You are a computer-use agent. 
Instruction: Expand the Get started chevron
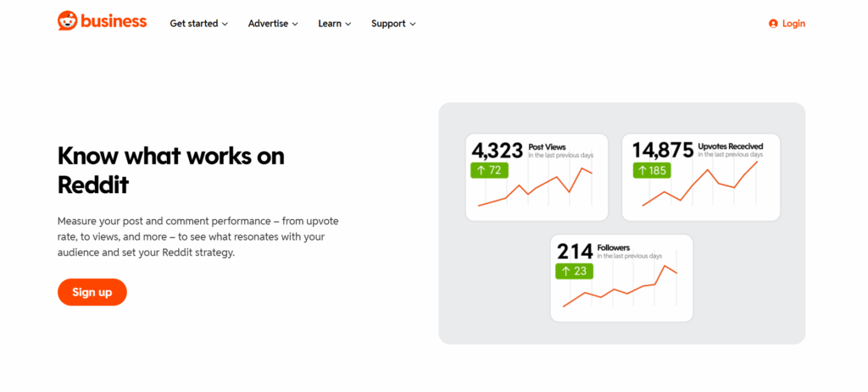point(225,25)
